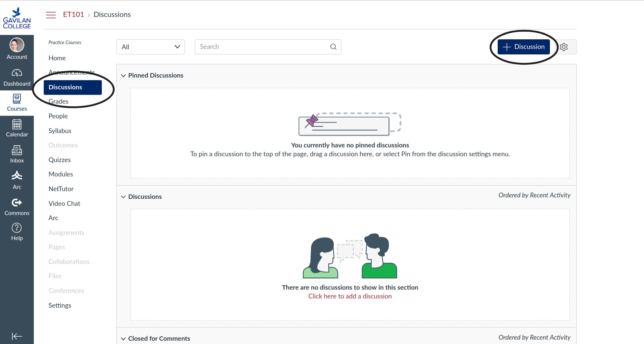Collapse the Pinned Discussions section
The image size is (644, 344).
(x=124, y=75)
